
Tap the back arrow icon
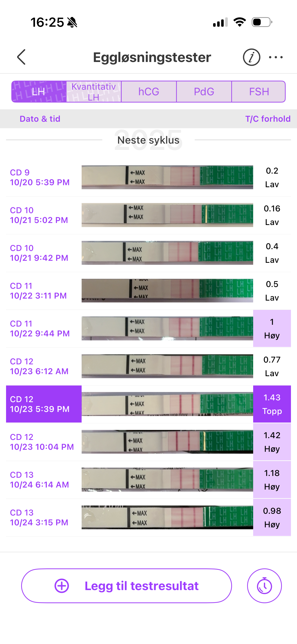point(21,57)
